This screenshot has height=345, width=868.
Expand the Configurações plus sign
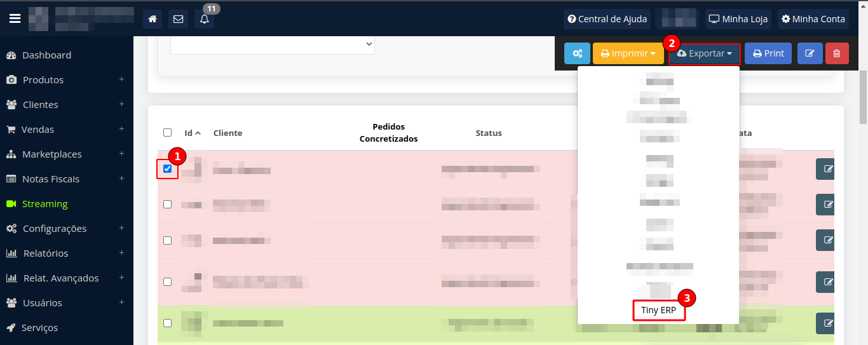[121, 228]
